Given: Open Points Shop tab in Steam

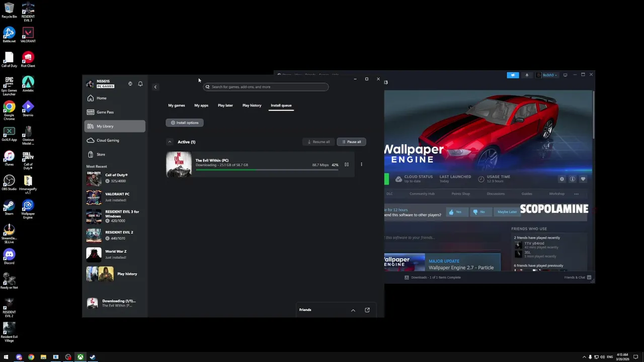Looking at the screenshot, I should pos(461,194).
